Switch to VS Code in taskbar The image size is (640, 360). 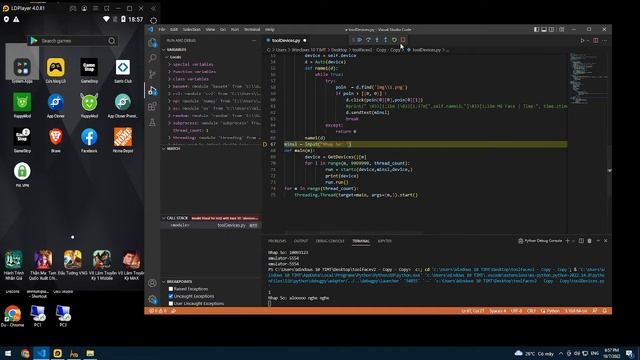(x=41, y=353)
